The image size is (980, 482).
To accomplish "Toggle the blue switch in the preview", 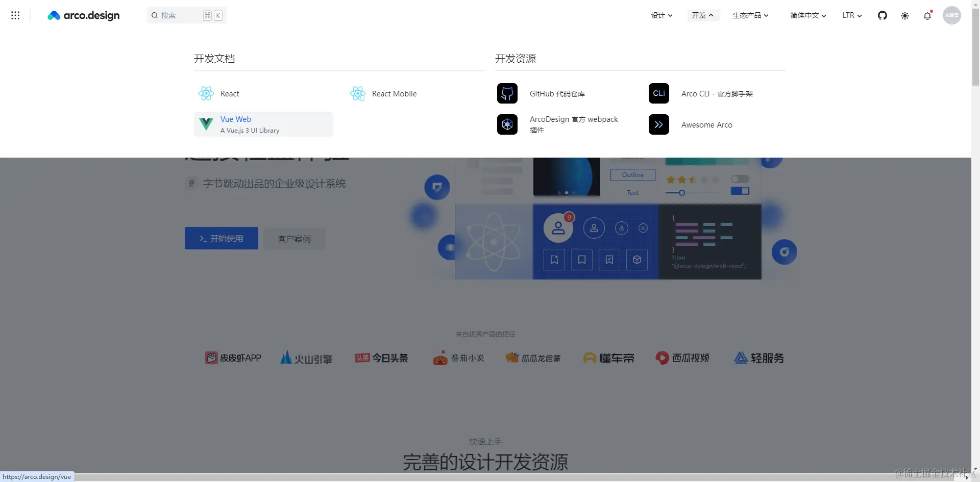I will [740, 191].
